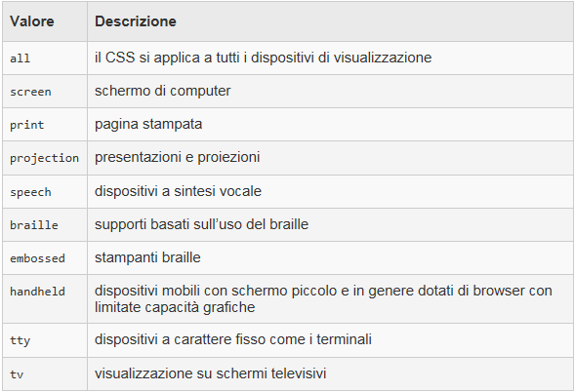Select the 'projection' value cell
The height and width of the screenshot is (392, 575).
click(x=45, y=158)
